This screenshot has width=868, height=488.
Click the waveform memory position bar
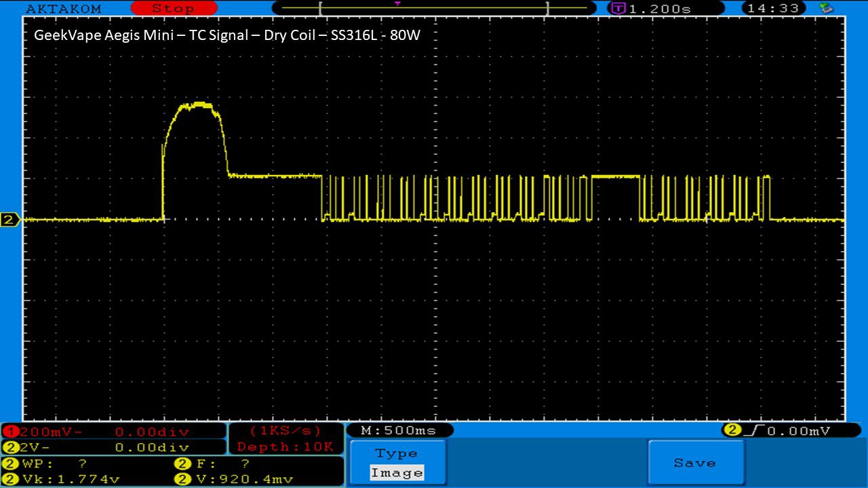433,8
